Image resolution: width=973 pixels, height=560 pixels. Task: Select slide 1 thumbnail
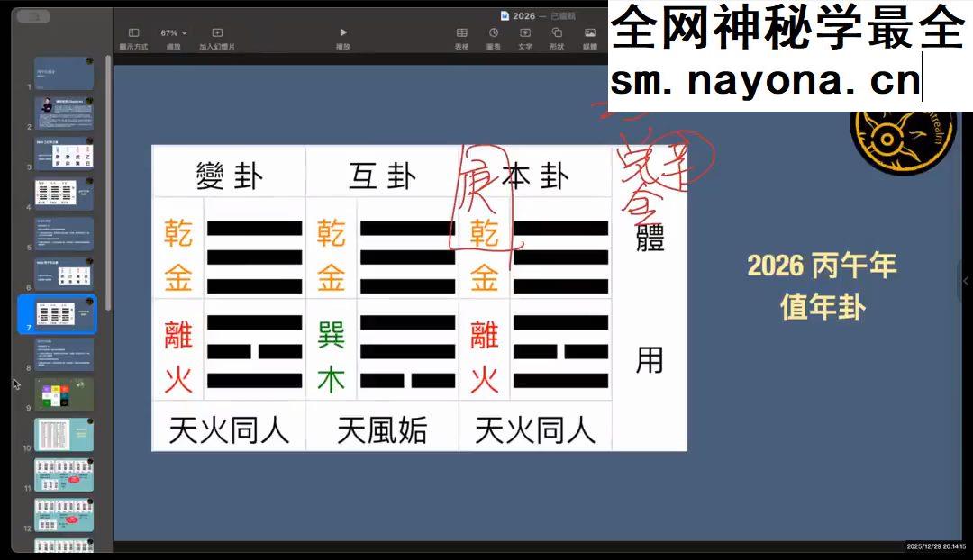click(64, 73)
